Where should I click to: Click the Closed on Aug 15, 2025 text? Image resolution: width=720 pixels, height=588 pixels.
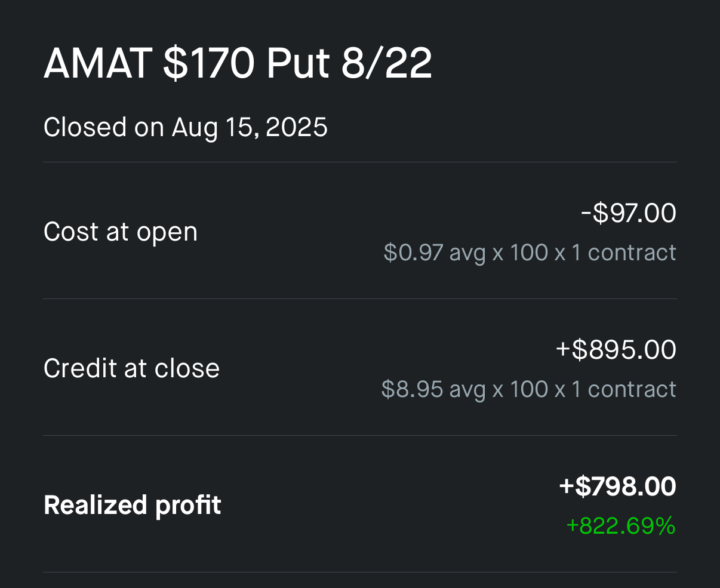point(186,128)
